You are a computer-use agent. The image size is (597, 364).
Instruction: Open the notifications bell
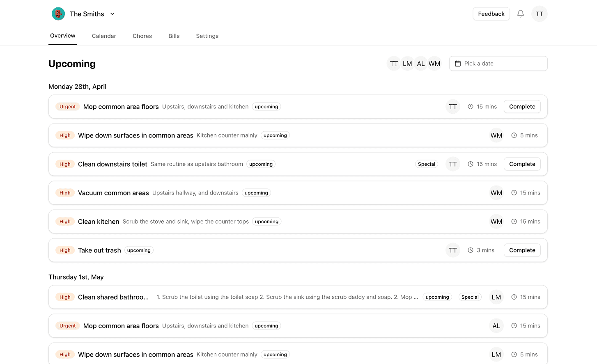coord(521,14)
